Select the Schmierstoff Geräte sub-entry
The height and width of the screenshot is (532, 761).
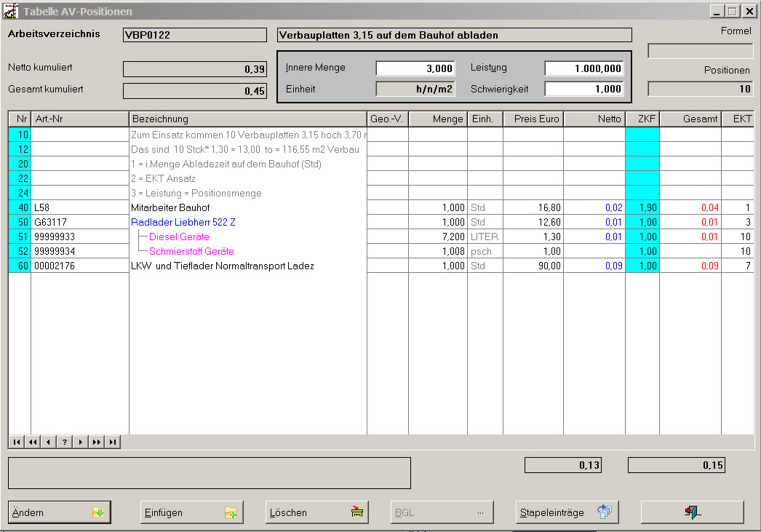191,251
